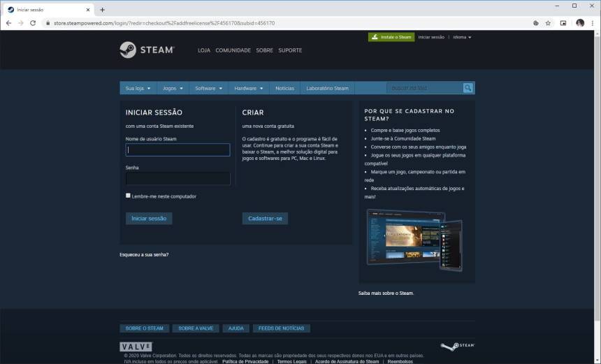601x364 pixels.
Task: Open the SOBRE menu item
Action: [264, 50]
